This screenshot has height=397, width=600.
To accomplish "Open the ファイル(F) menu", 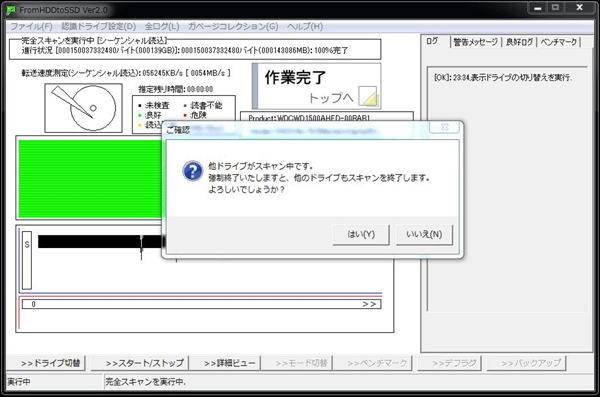I will coord(31,26).
